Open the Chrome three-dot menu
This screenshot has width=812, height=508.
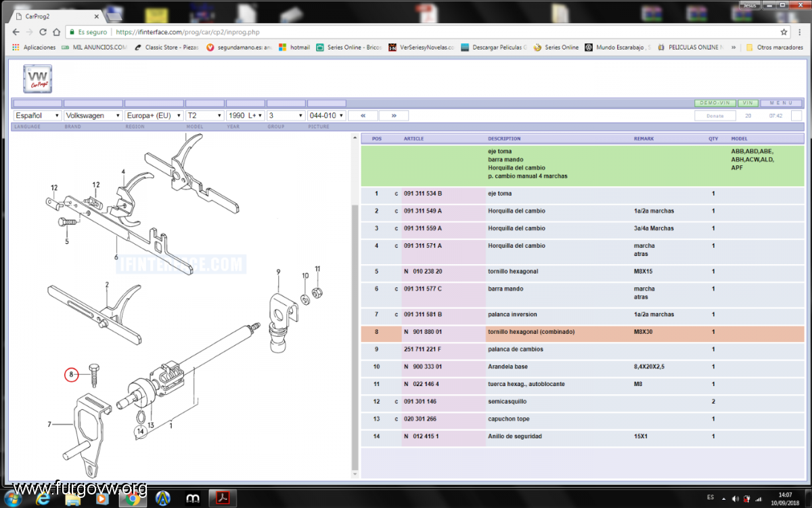[x=800, y=32]
